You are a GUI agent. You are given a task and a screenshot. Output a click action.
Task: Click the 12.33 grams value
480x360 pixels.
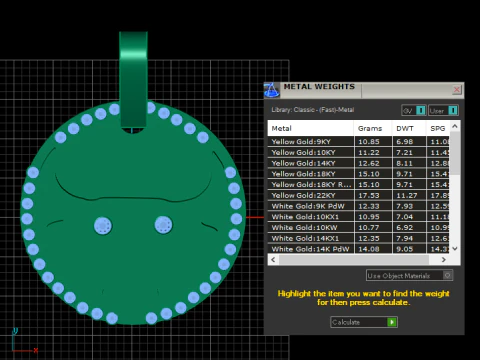(369, 206)
